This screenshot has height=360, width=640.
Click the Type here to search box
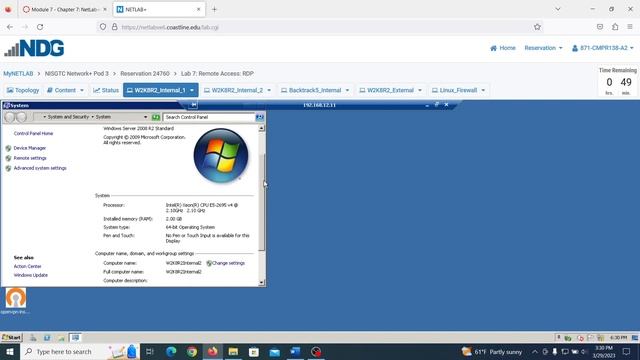click(x=80, y=351)
